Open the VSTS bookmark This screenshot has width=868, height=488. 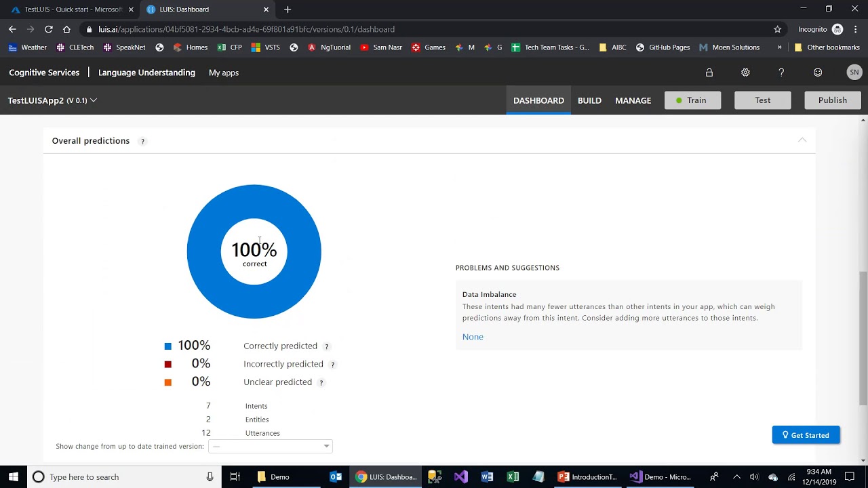pos(265,47)
